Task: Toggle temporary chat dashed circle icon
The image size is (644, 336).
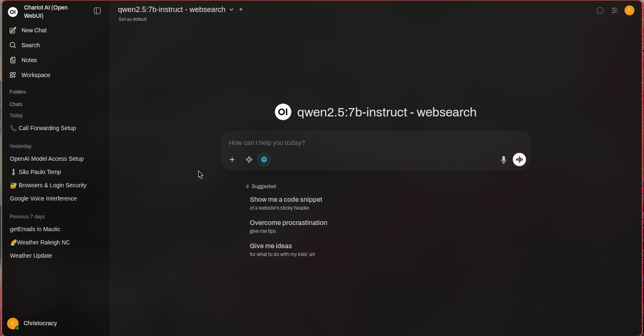Action: click(x=600, y=10)
